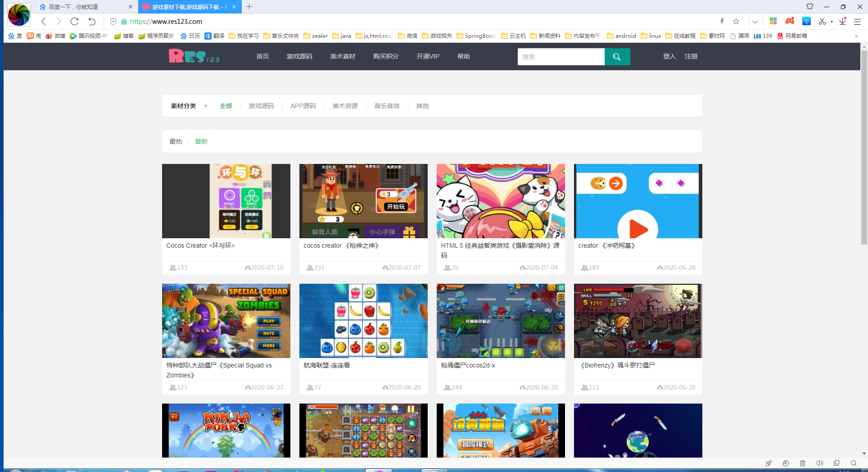Reload the page with refresh icon
Image resolution: width=868 pixels, height=472 pixels.
(75, 21)
